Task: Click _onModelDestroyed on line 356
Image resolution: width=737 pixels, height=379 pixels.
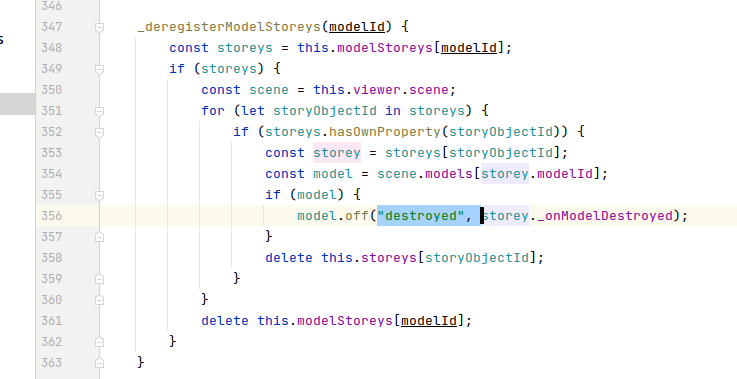Action: [x=605, y=216]
